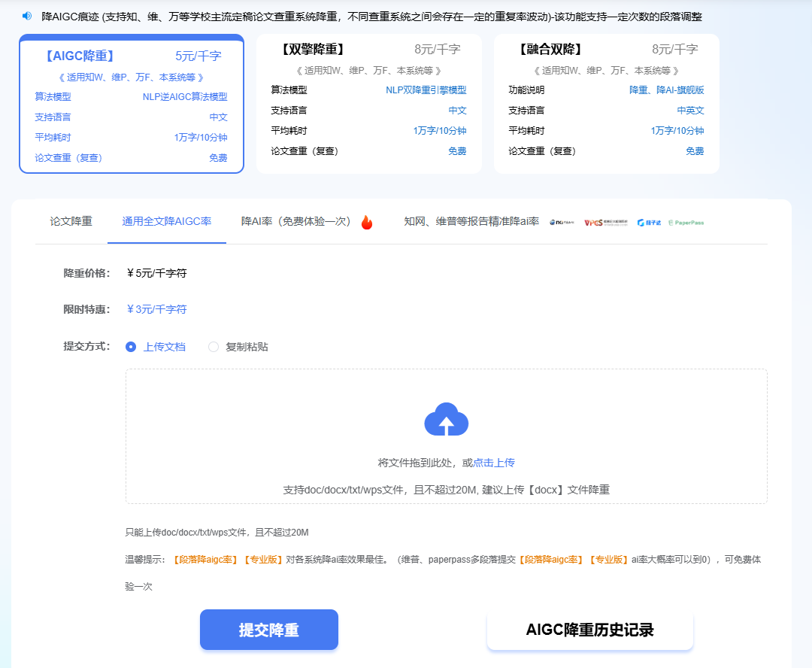Open the 降AI率(免费体验一次) tab
The height and width of the screenshot is (668, 812).
click(295, 221)
